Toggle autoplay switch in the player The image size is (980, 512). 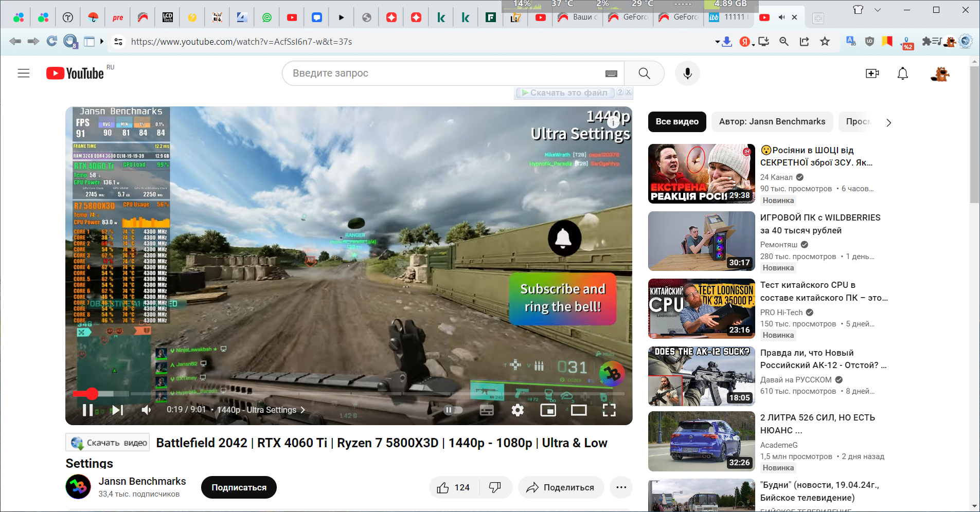pyautogui.click(x=453, y=410)
